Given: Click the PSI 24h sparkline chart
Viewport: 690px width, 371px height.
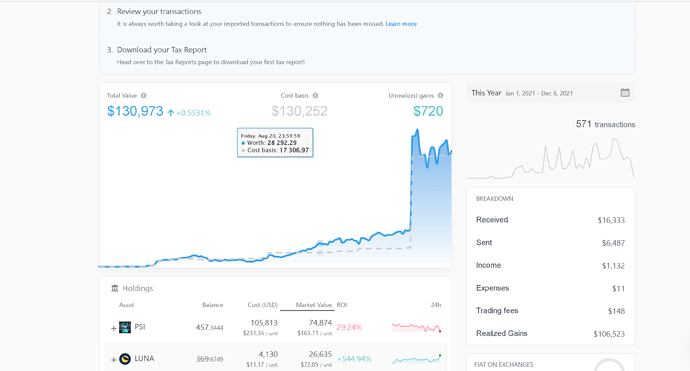Looking at the screenshot, I should pos(417,327).
